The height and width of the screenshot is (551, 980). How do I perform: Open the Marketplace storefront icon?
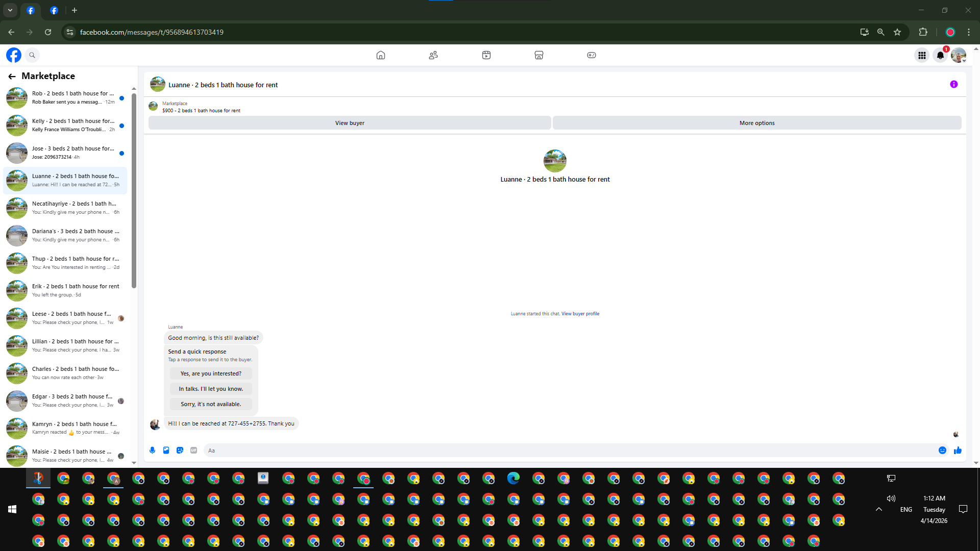click(x=538, y=55)
